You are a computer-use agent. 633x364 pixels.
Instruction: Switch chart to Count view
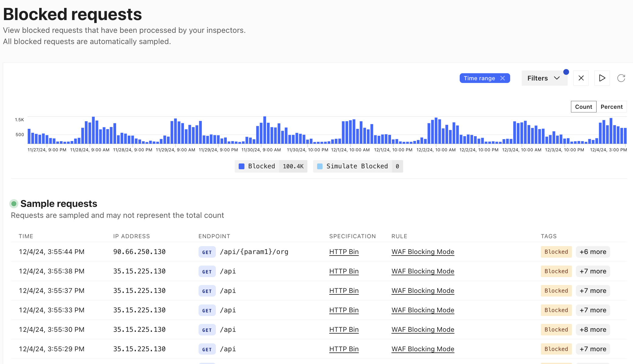[x=583, y=107]
